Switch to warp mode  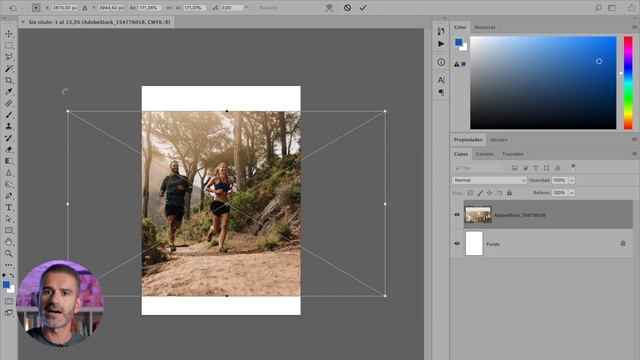[329, 7]
